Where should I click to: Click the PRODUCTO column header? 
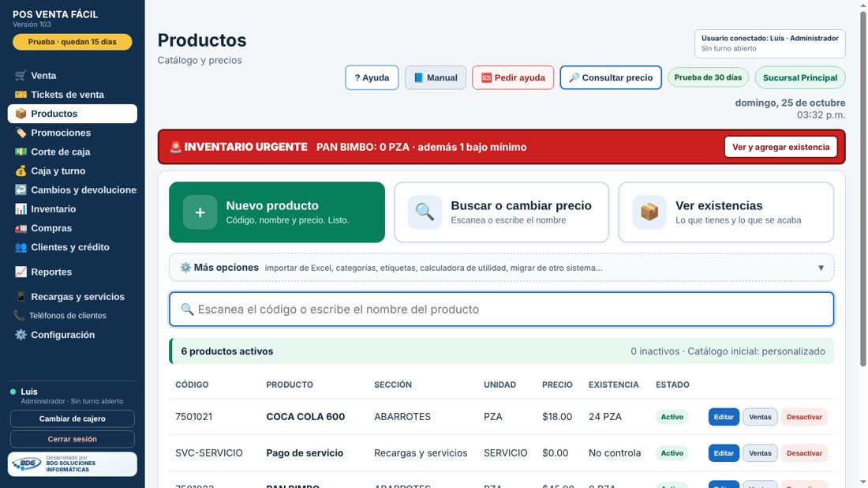tap(290, 385)
